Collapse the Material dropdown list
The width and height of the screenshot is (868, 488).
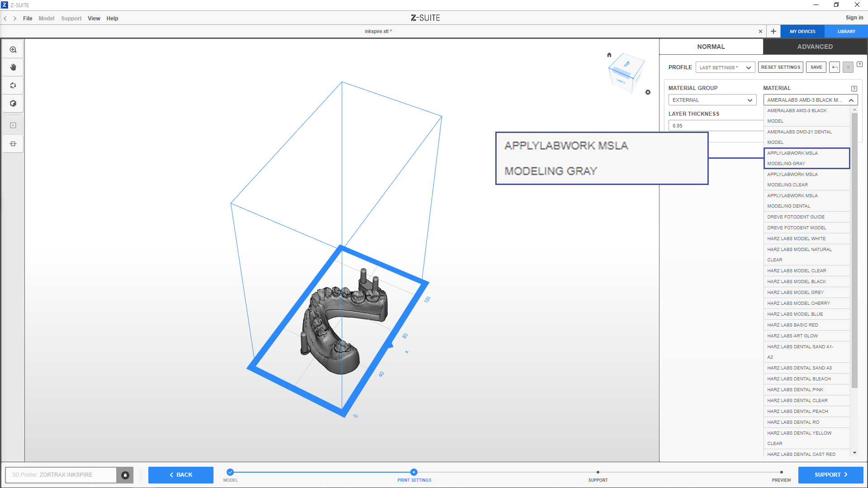[x=851, y=100]
